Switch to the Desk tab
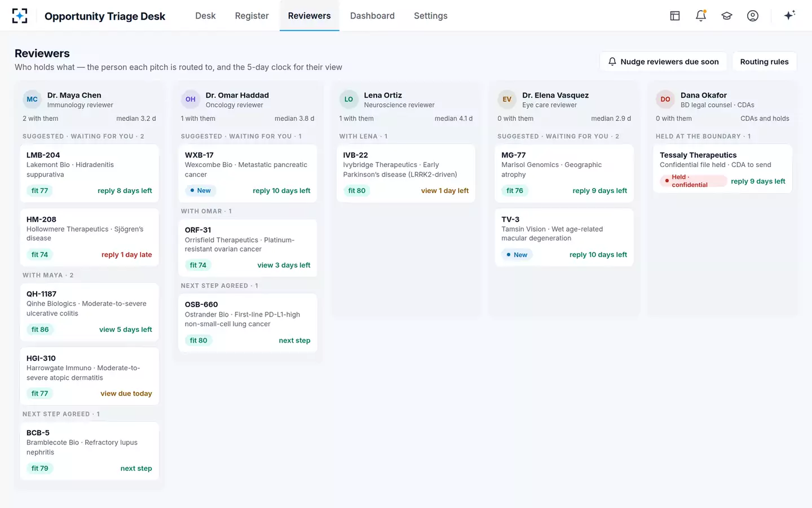Image resolution: width=812 pixels, height=508 pixels. tap(205, 16)
